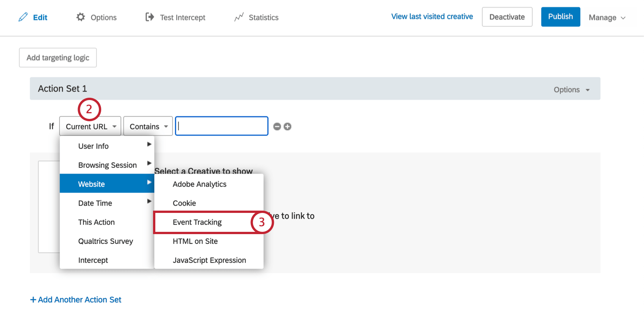Open the Contains operator dropdown

[x=148, y=126]
